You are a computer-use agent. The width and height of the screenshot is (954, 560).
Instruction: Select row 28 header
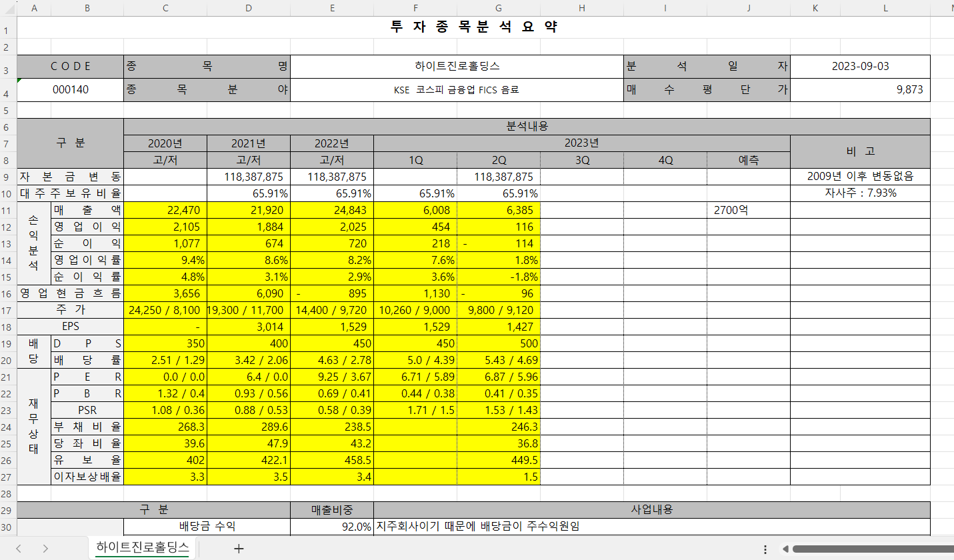8,493
